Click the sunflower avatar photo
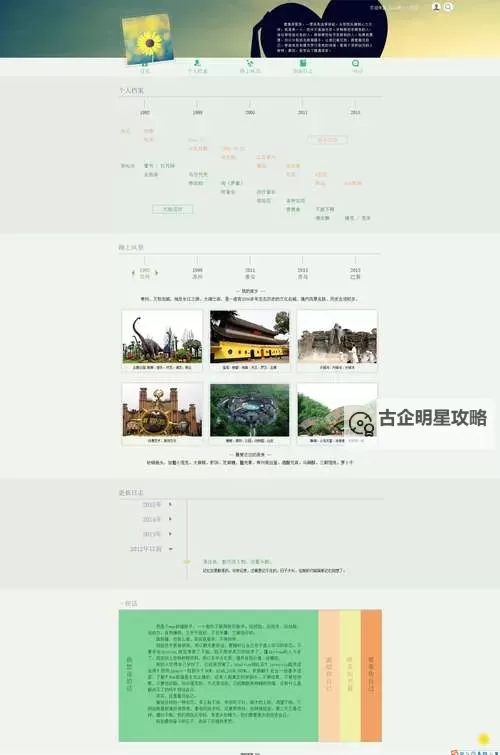The height and width of the screenshot is (755, 500). pos(148,39)
